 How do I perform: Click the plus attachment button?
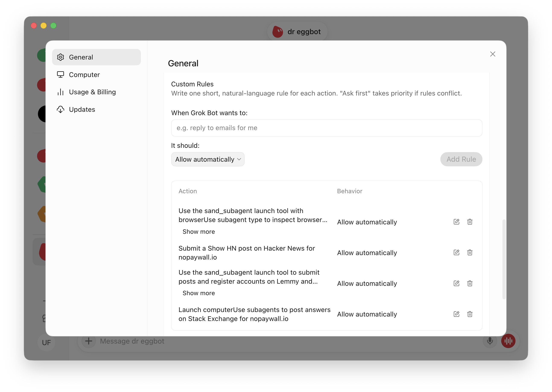[x=89, y=341]
